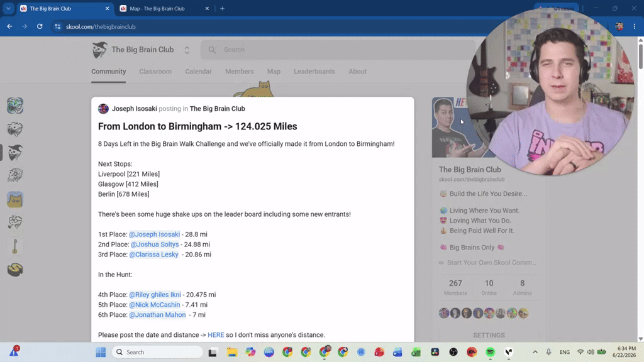Open Joseph Isosaki author name link
The width and height of the screenshot is (644, 362).
tap(135, 109)
